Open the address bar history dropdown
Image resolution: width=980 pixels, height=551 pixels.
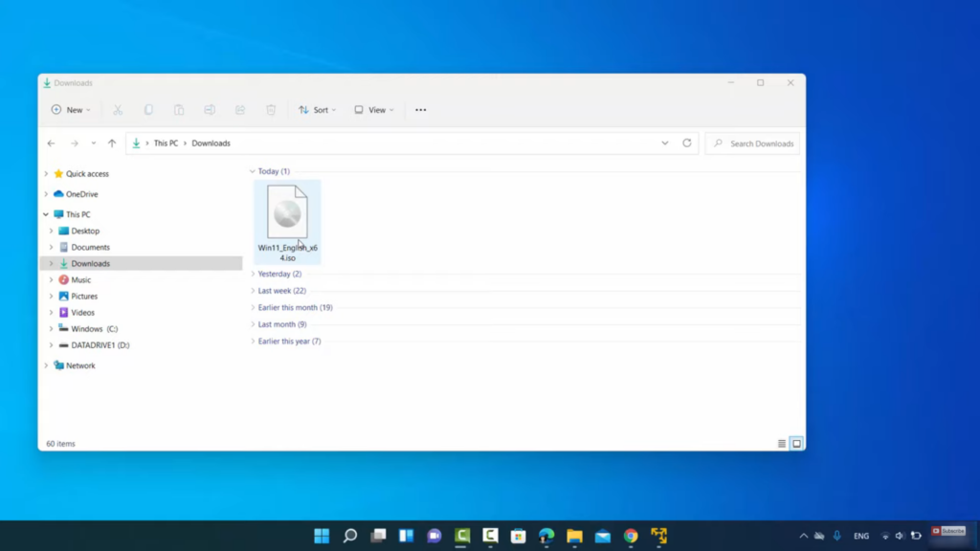665,143
